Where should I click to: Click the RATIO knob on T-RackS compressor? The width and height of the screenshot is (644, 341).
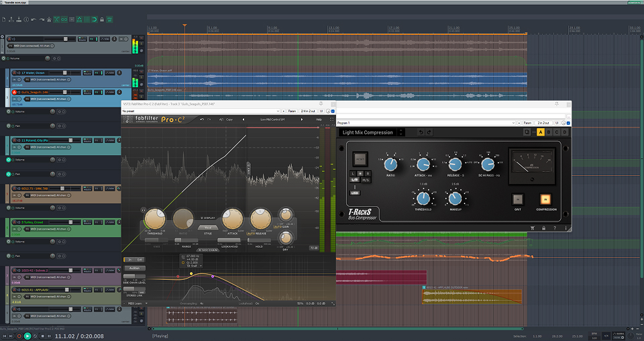pos(390,164)
